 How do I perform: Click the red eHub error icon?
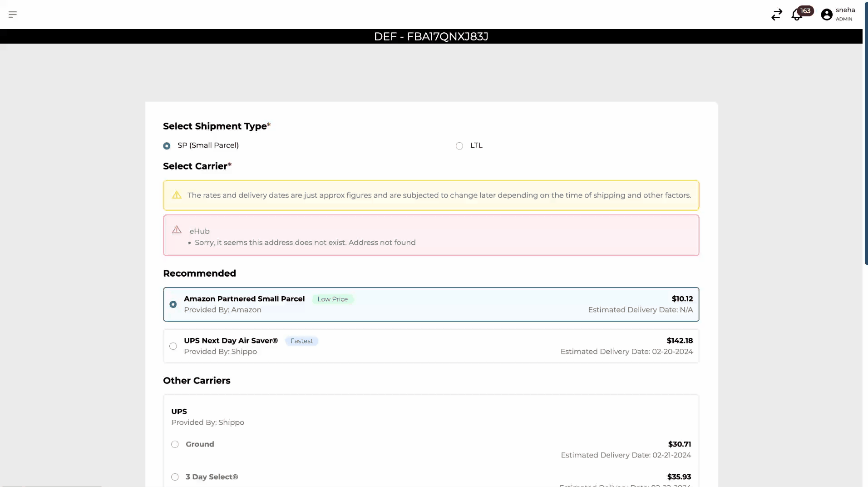(x=177, y=230)
